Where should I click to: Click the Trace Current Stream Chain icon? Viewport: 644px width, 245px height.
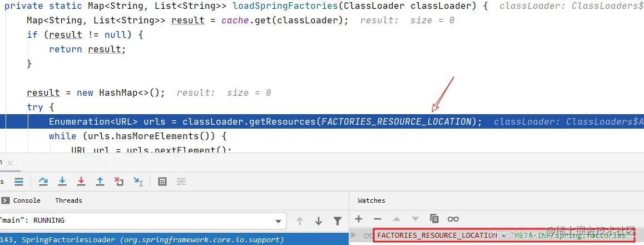pos(181,182)
